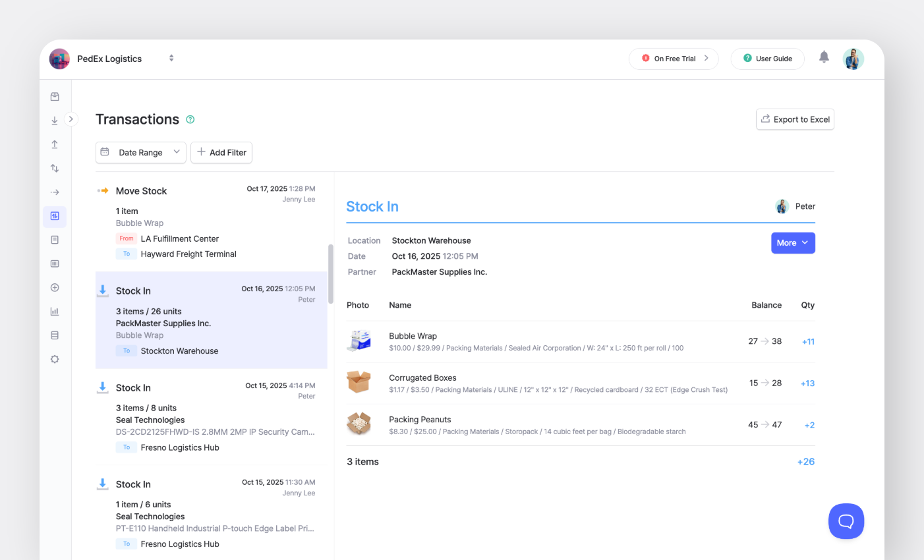Open the Date Range dropdown
This screenshot has height=560, width=924.
pos(140,152)
